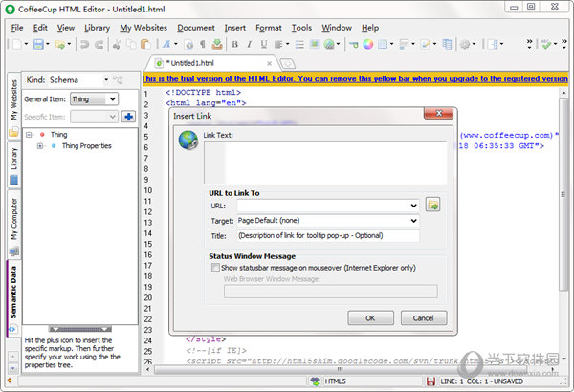Click the page preview toolbar icon with globe
Viewport: 574px width, 392px height.
coord(188,45)
